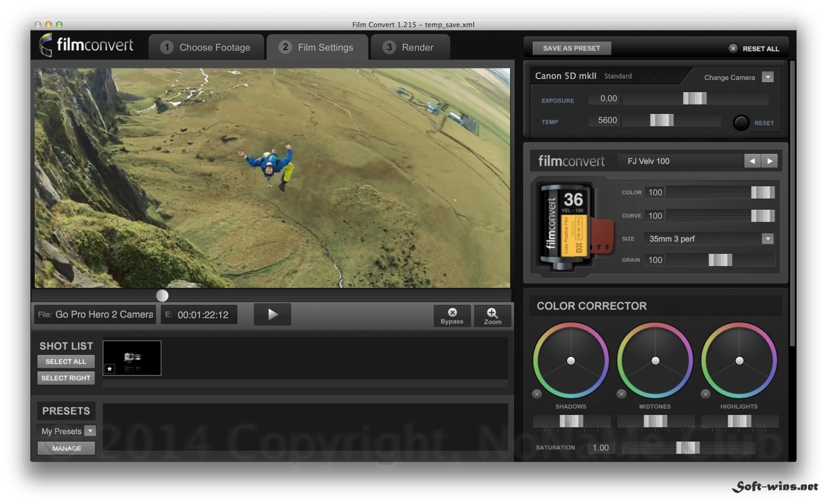827x504 pixels.
Task: Toggle star marker on shot thumbnail
Action: 110,369
